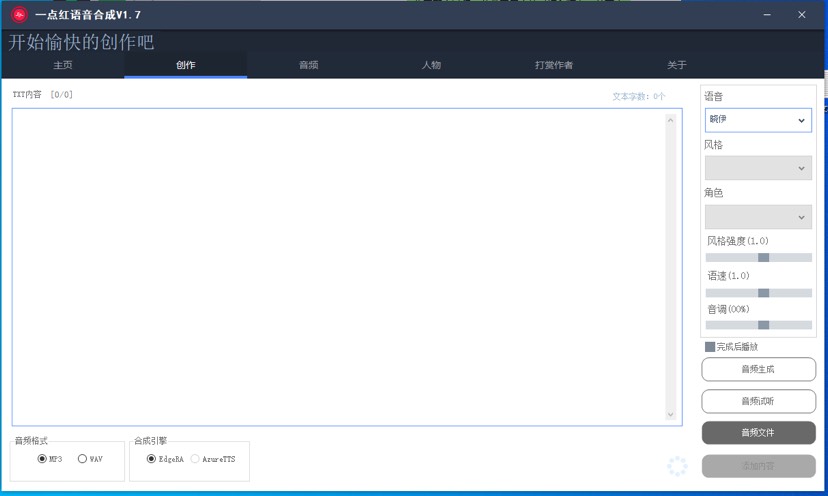Image resolution: width=828 pixels, height=496 pixels.
Task: Click the 音频生成 button
Action: (x=758, y=369)
